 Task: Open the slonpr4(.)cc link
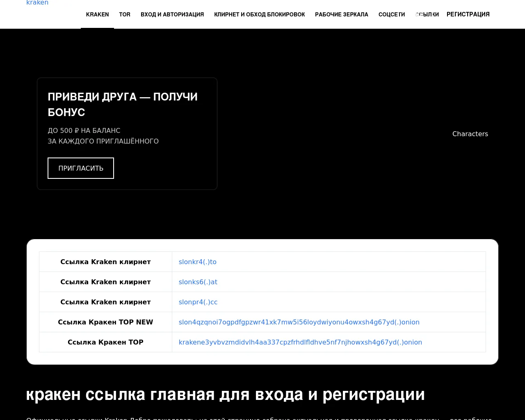[198, 302]
